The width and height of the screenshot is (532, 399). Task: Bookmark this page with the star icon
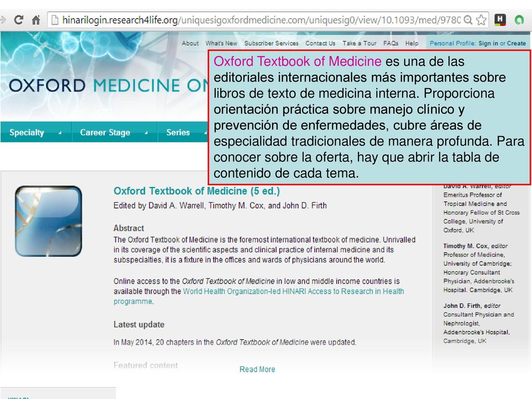click(x=481, y=20)
